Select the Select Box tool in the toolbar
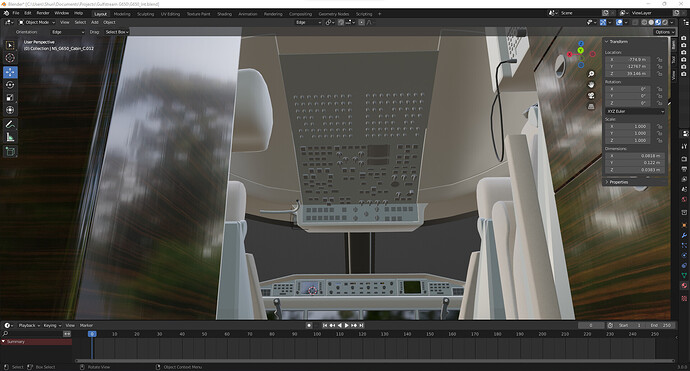Screen dimensions: 690x371 [x=10, y=45]
